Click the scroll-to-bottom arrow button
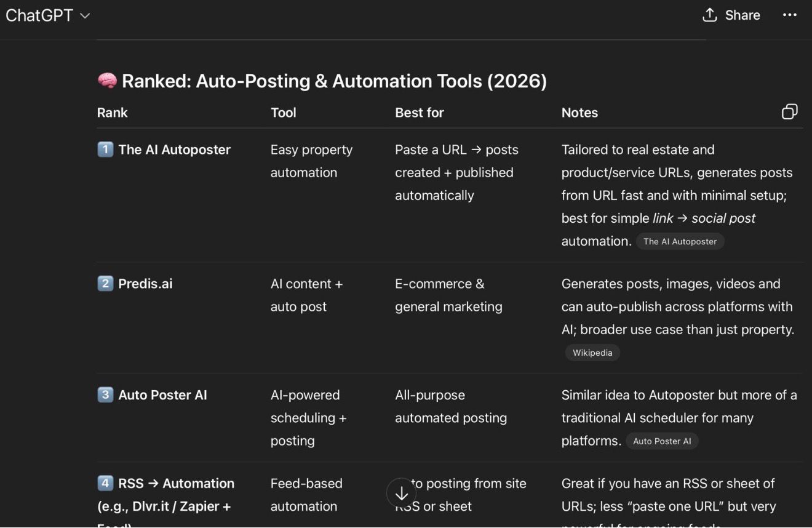 (x=401, y=493)
